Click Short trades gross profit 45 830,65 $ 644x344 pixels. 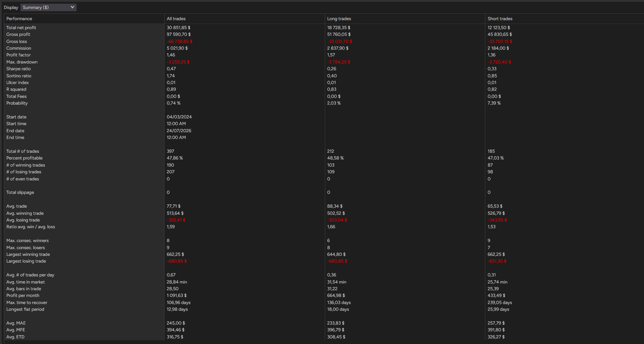[500, 34]
